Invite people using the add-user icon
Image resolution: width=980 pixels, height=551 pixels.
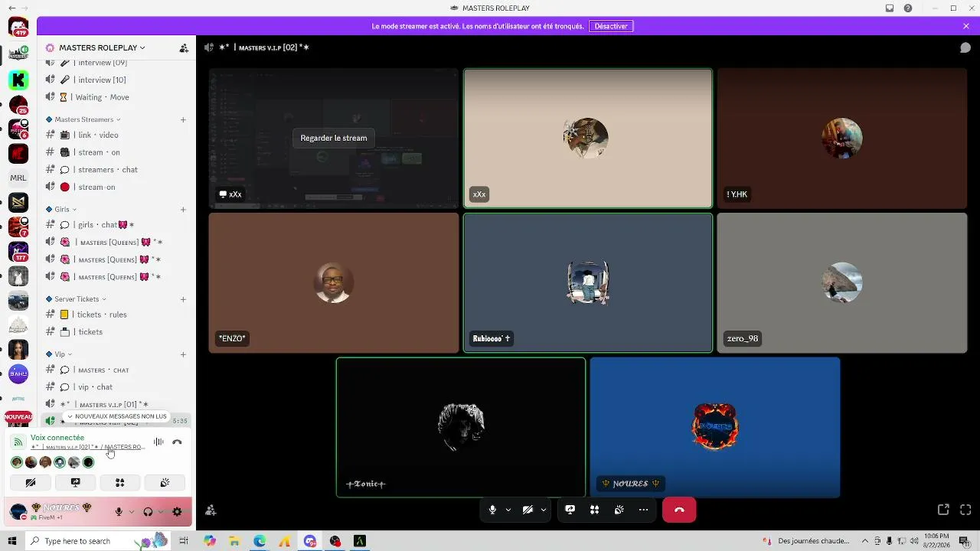point(211,510)
